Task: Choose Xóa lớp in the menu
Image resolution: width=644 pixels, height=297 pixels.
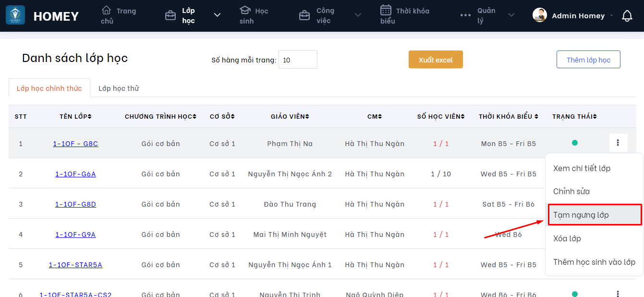Action: click(x=567, y=238)
